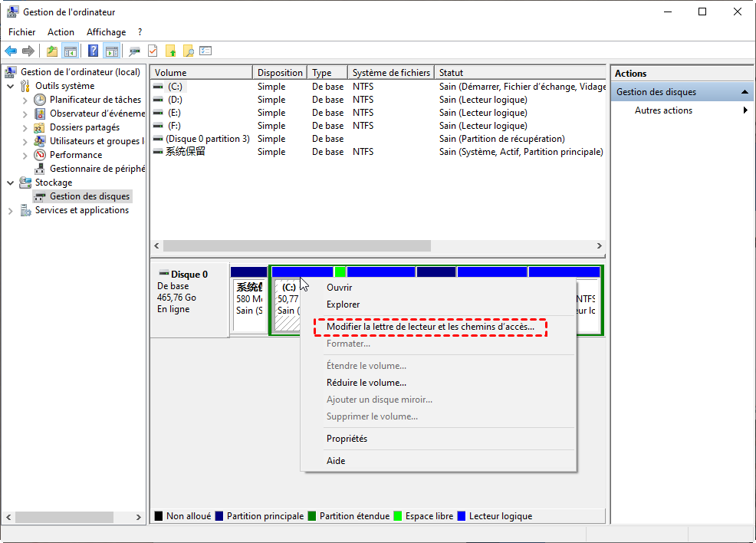Click the Outils système tools icon
This screenshot has height=543, width=756.
25,87
